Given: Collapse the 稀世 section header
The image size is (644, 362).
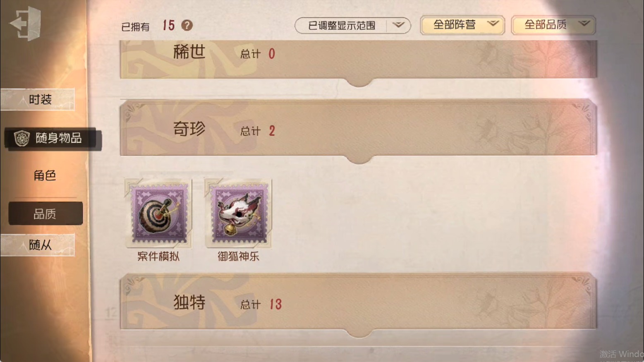Looking at the screenshot, I should pyautogui.click(x=358, y=59).
